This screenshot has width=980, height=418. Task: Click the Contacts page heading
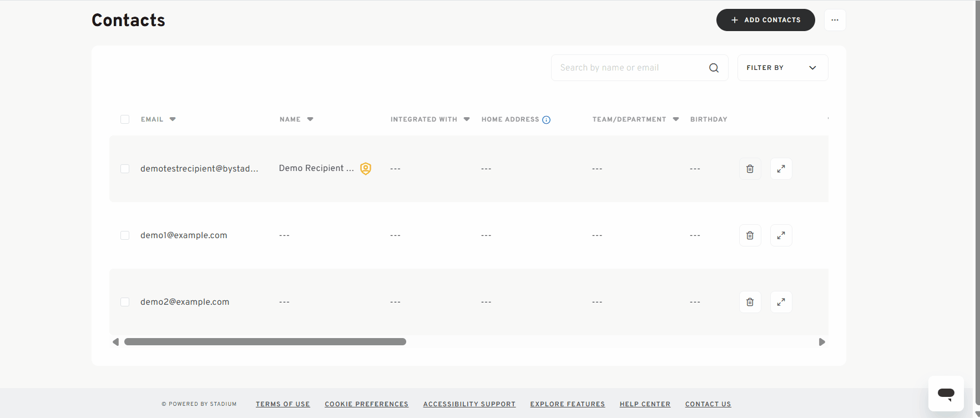(x=128, y=20)
